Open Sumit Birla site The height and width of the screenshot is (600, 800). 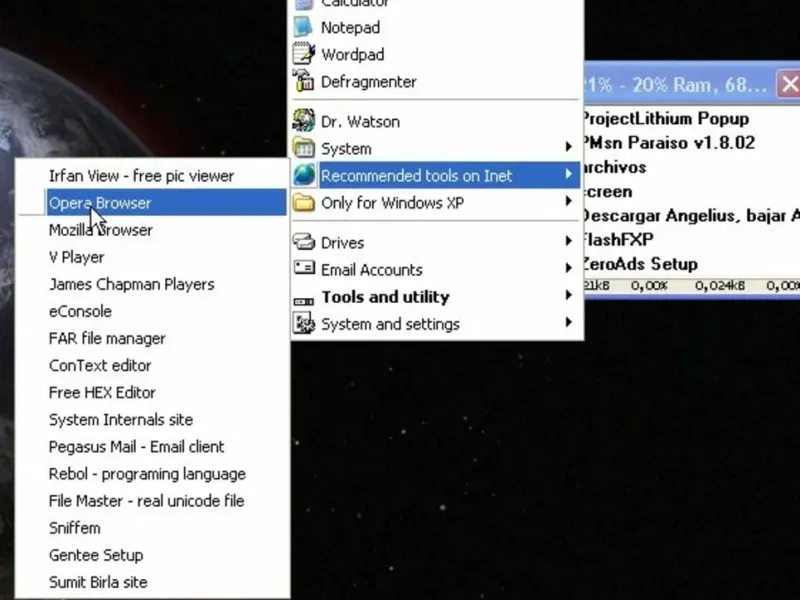click(153, 582)
